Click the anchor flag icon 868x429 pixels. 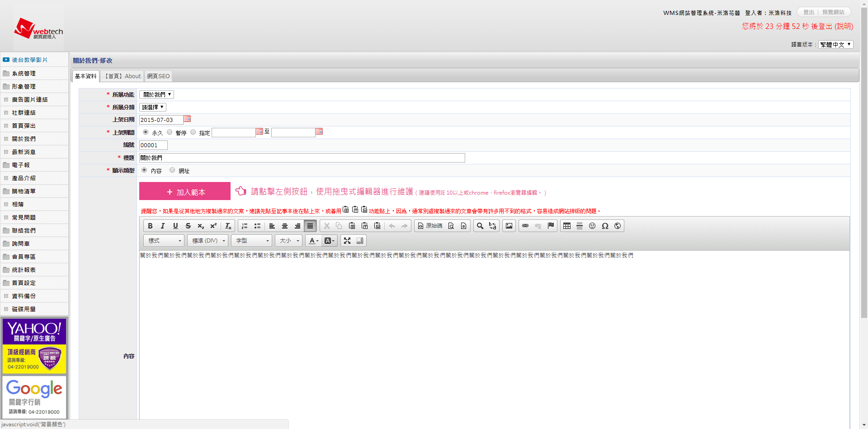click(x=551, y=226)
